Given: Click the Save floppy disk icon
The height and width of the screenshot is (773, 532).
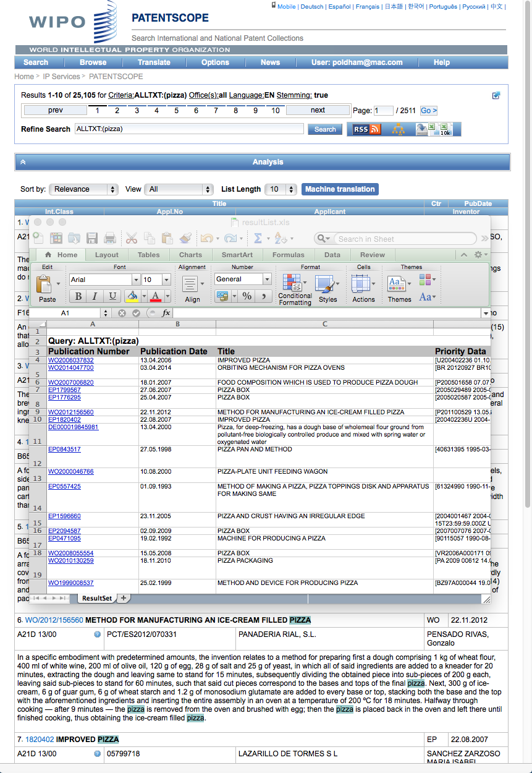Looking at the screenshot, I should tap(92, 238).
